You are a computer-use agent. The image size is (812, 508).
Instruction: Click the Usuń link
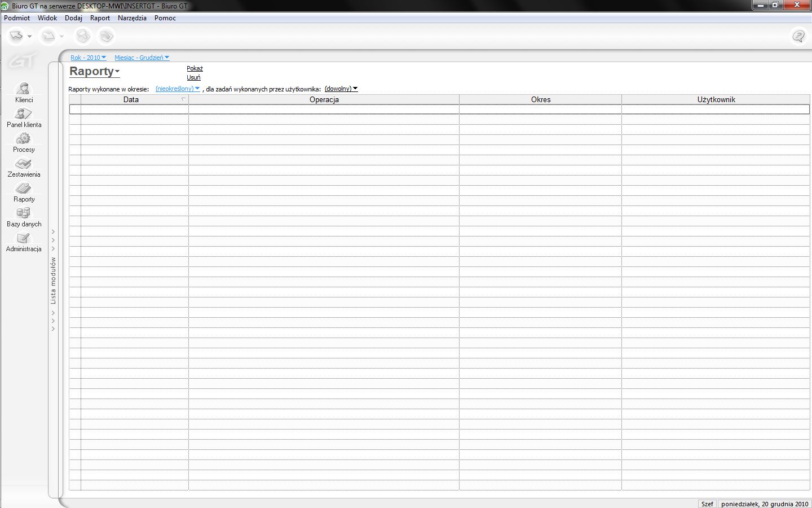[193, 77]
